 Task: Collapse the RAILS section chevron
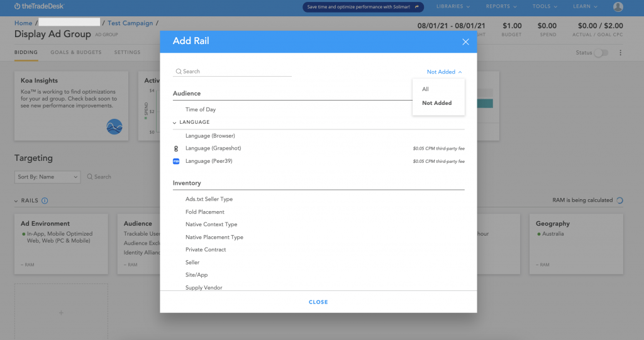pyautogui.click(x=16, y=201)
